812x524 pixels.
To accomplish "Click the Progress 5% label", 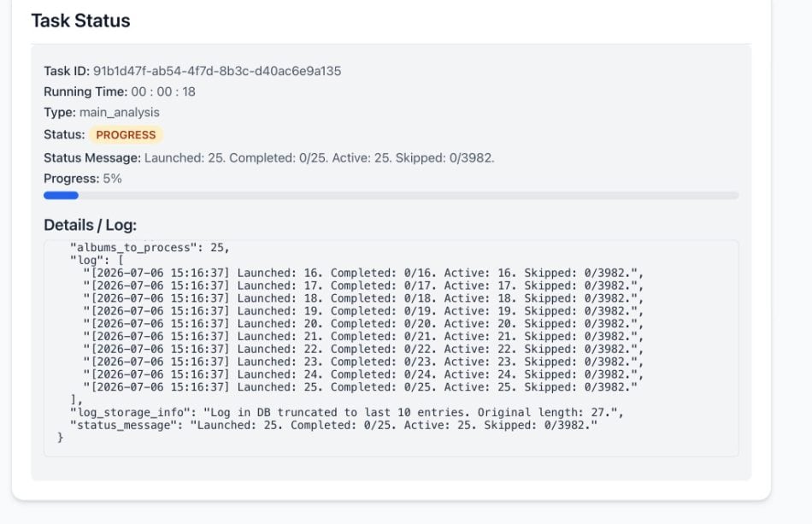I will 83,179.
